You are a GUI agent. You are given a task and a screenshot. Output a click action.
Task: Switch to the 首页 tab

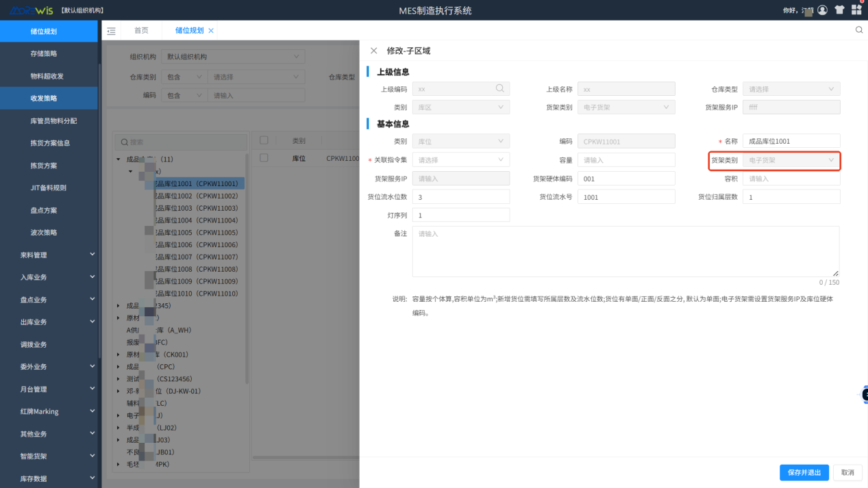pos(141,30)
